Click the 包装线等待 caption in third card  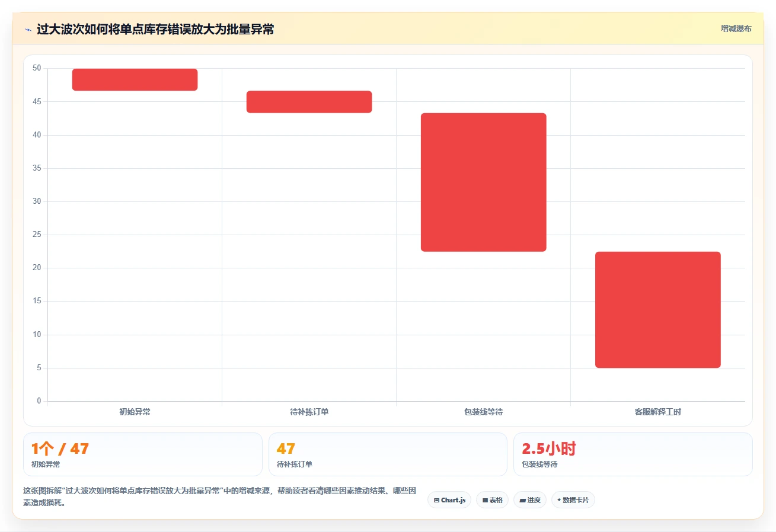(539, 464)
